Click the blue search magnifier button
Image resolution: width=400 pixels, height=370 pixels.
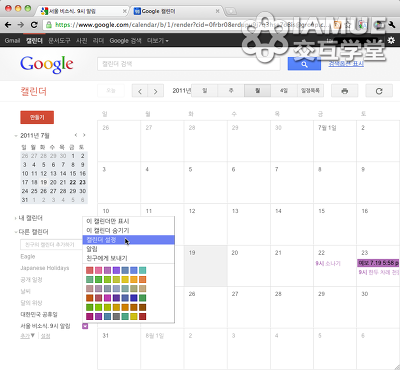(x=304, y=64)
